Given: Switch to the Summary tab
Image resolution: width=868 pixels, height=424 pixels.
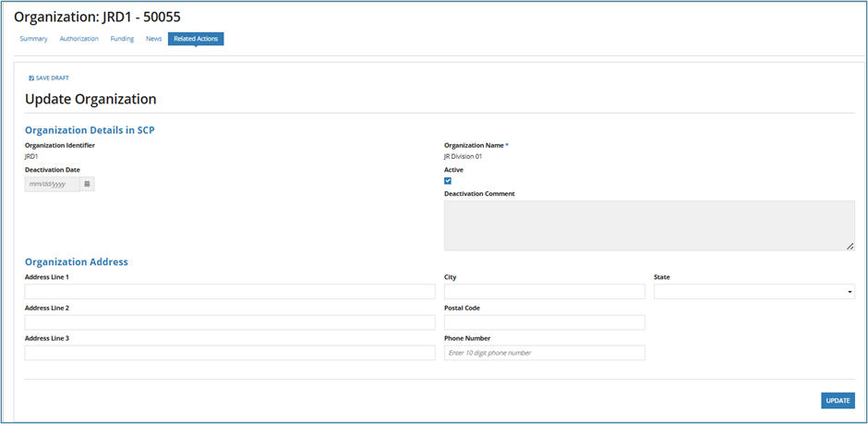Looking at the screenshot, I should coord(33,39).
